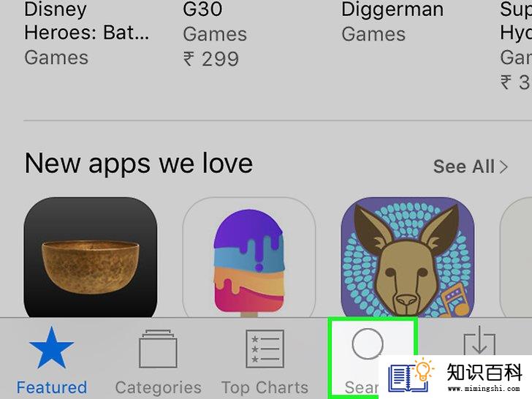
Task: Tap the New apps we love heading
Action: pyautogui.click(x=138, y=164)
